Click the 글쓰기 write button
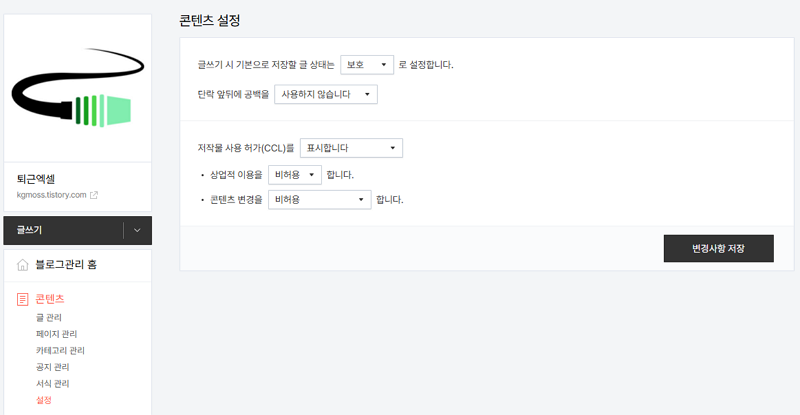 click(x=64, y=230)
